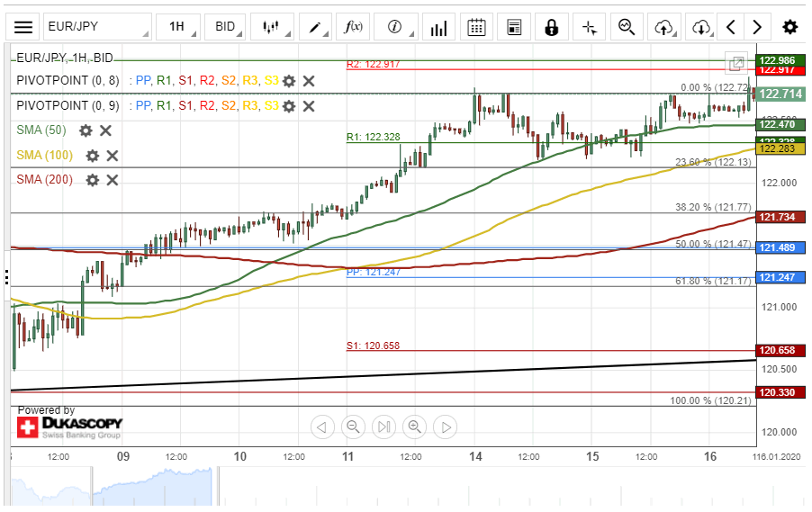Click the EUR/JPY instrument selector field
812x512 pixels.
coord(97,27)
